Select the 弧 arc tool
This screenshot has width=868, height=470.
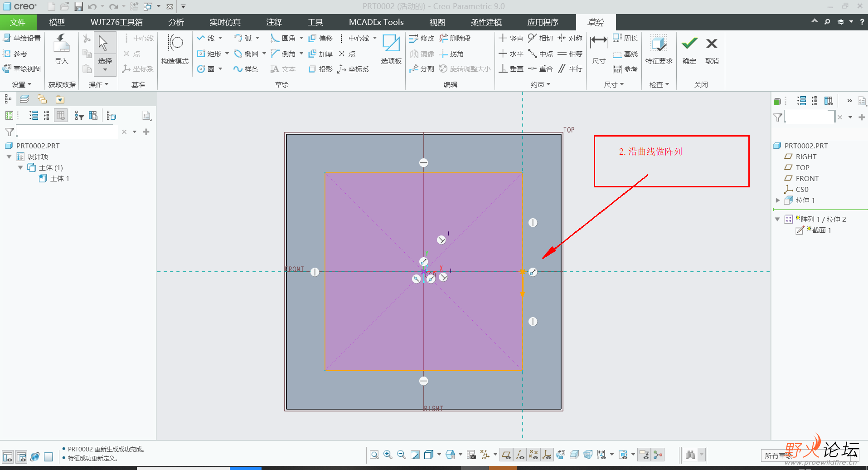(243, 39)
